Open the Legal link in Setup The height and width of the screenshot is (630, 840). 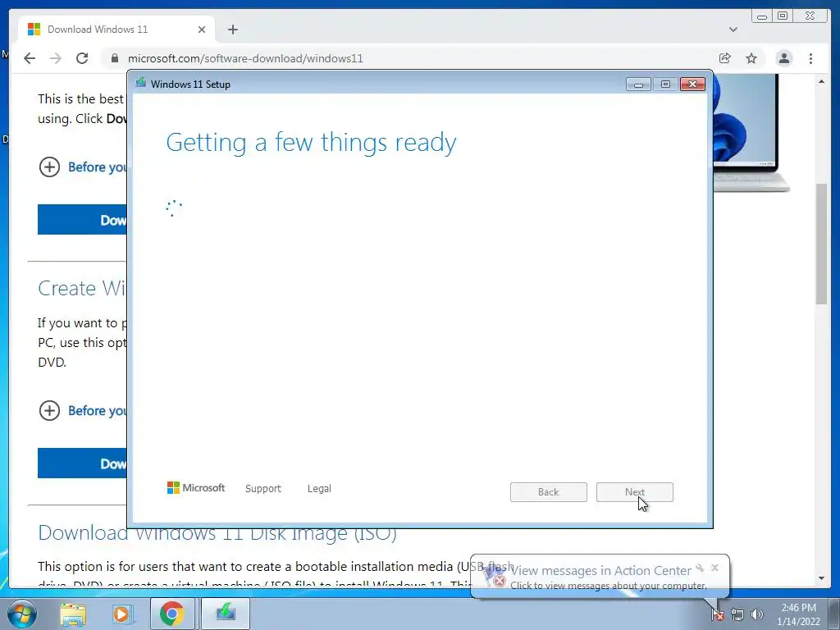click(x=319, y=489)
